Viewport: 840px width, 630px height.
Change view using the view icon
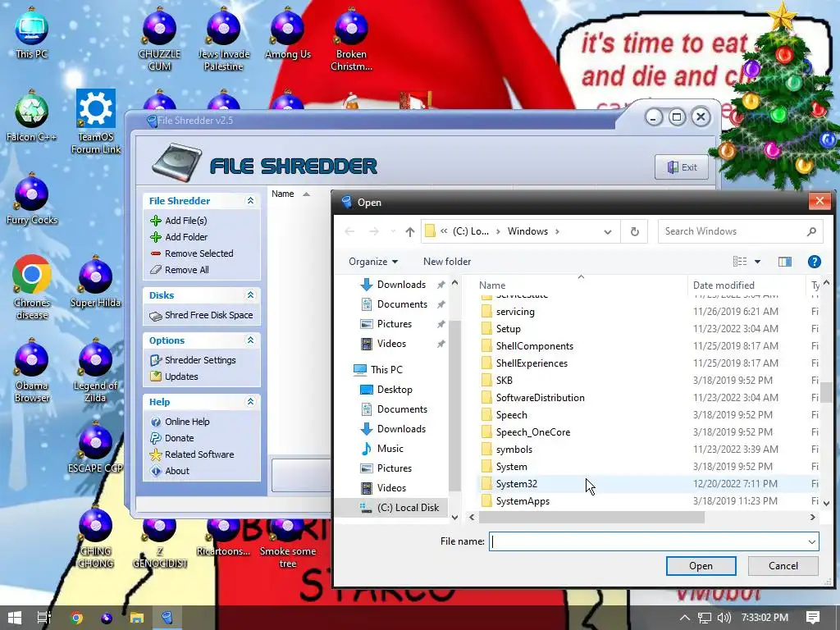(740, 262)
